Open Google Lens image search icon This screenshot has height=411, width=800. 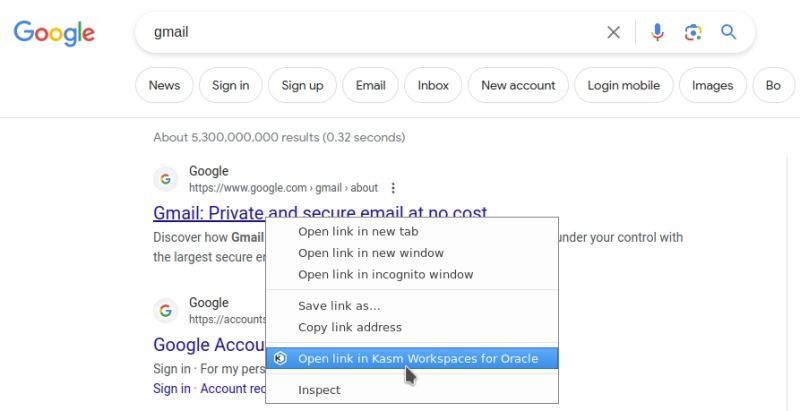pyautogui.click(x=692, y=33)
